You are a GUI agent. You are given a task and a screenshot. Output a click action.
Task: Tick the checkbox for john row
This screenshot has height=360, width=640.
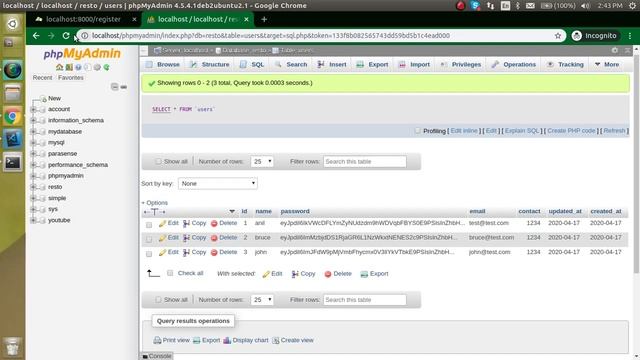tap(149, 254)
